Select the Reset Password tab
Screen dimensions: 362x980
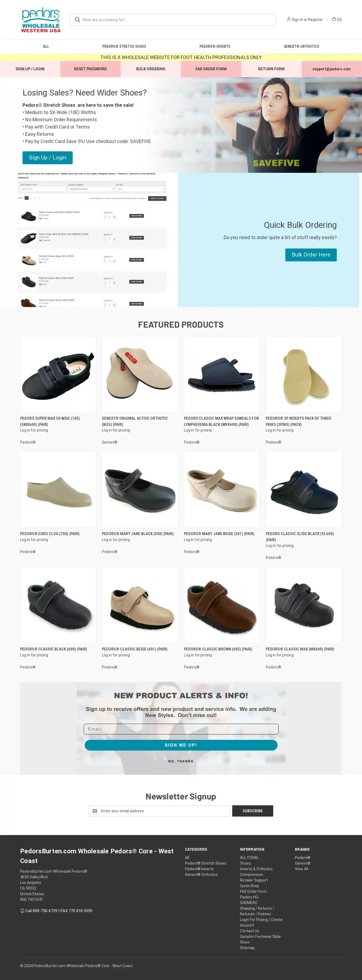91,69
